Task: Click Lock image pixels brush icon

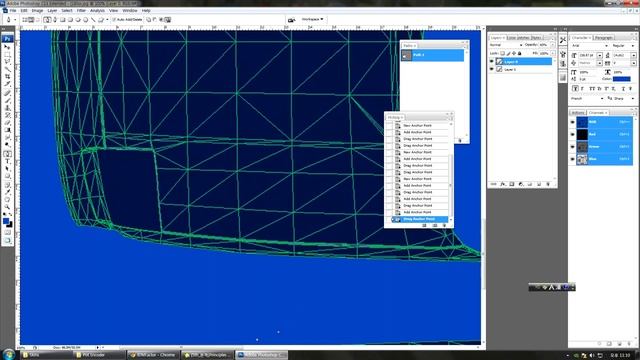Action: pos(508,53)
